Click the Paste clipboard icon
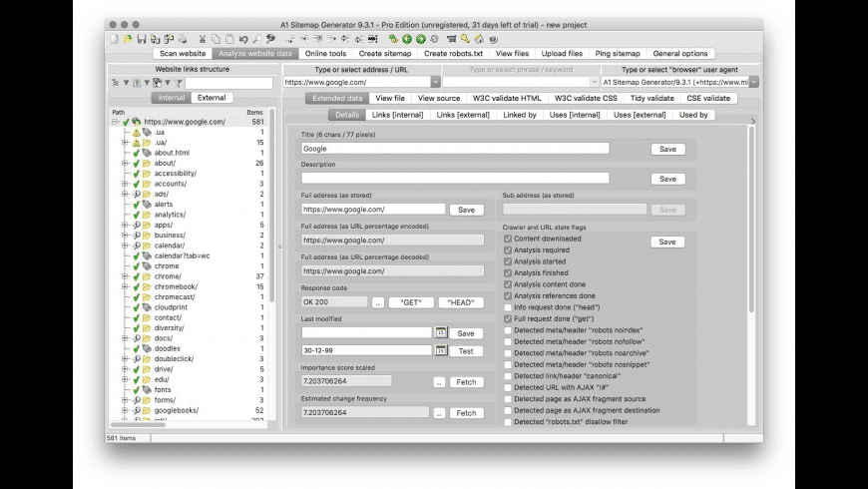The image size is (868, 489). (229, 39)
